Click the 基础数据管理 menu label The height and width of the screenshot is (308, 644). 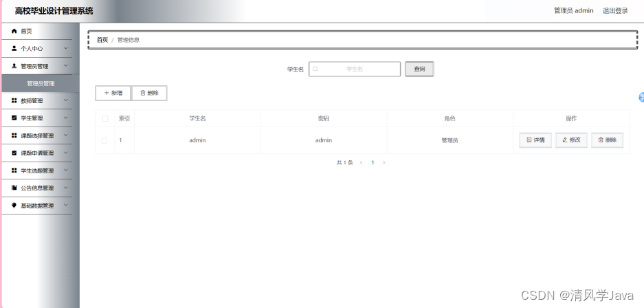pos(37,206)
